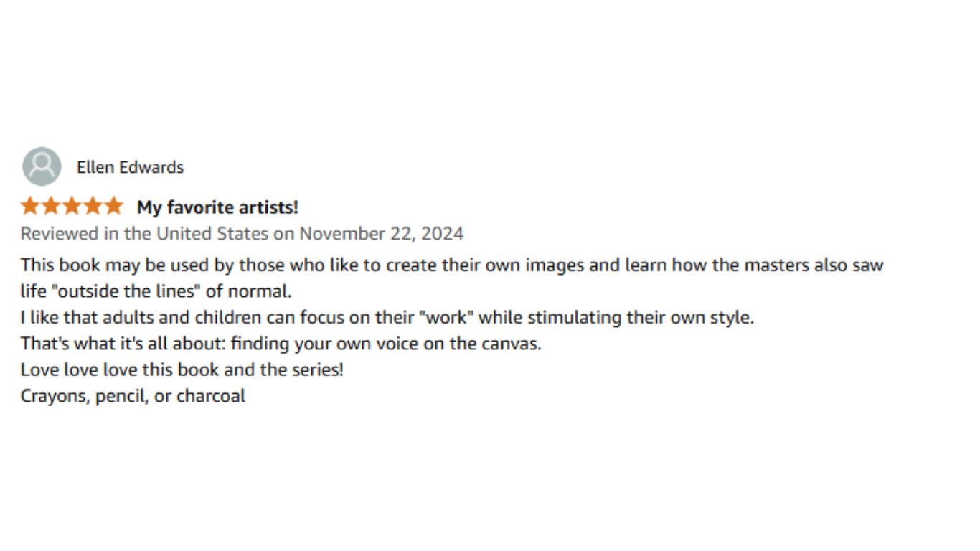
Task: Click the fourth orange rating star
Action: [x=93, y=207]
